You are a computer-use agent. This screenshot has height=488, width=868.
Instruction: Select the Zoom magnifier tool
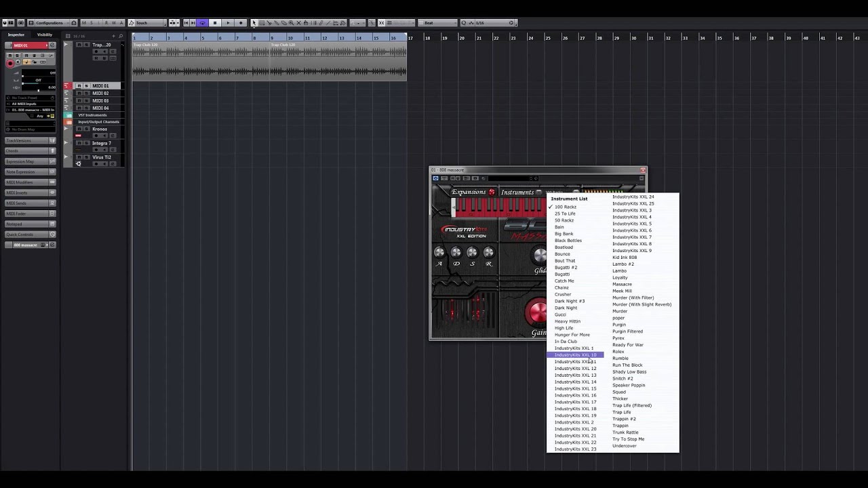point(291,23)
